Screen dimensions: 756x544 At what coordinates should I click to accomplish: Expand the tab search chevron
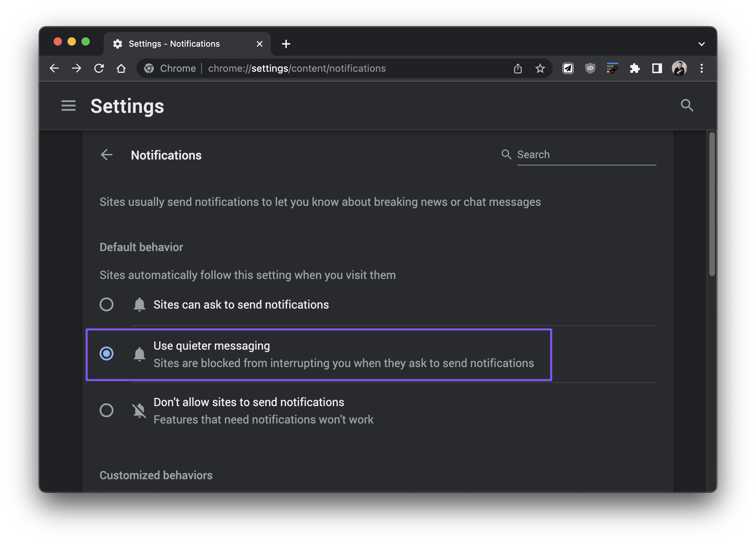point(701,44)
